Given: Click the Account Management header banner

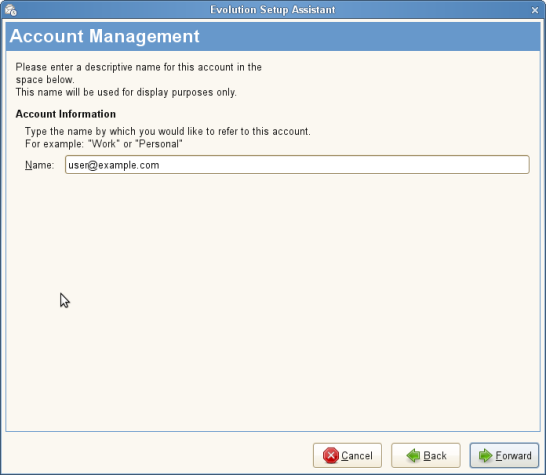Looking at the screenshot, I should click(x=273, y=36).
